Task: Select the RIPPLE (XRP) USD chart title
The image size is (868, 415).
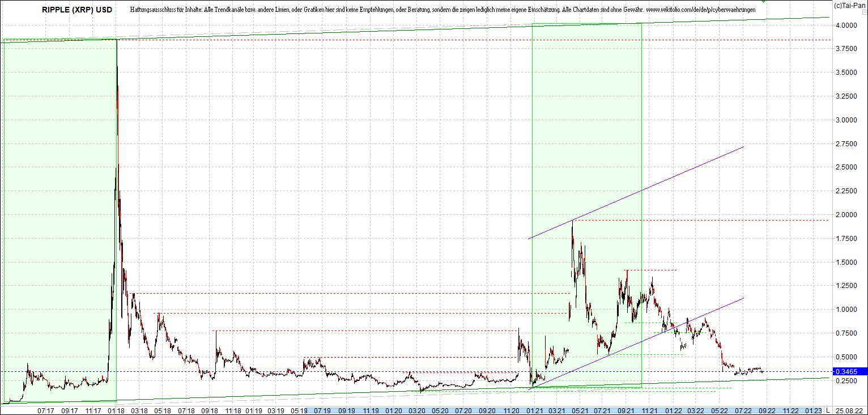Action: click(x=76, y=10)
